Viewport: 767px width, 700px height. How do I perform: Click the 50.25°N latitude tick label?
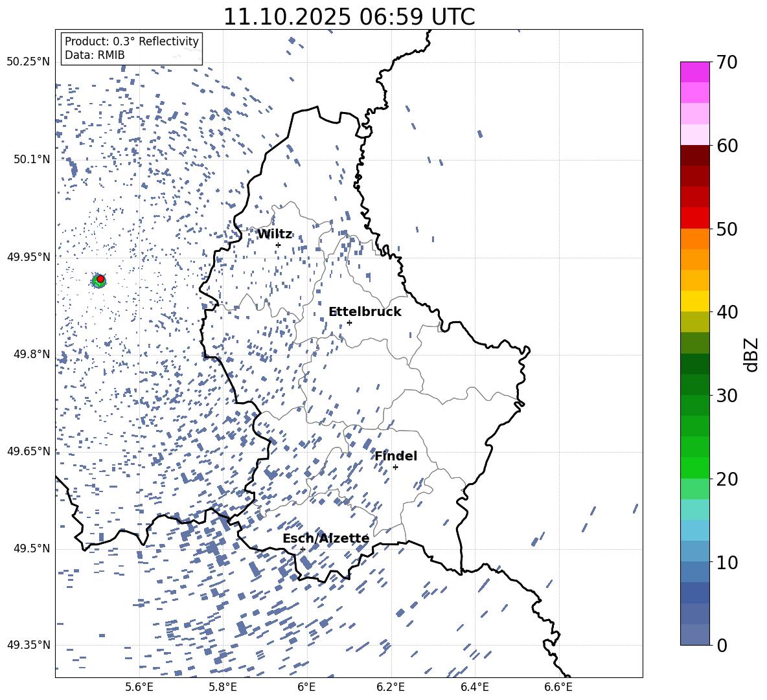28,62
